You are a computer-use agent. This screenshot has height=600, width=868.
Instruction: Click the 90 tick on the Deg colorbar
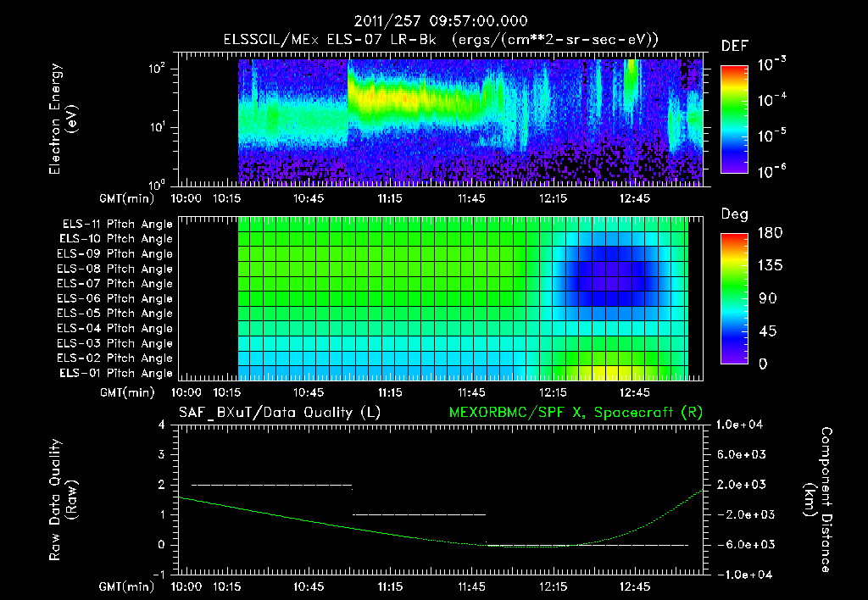pyautogui.click(x=767, y=298)
